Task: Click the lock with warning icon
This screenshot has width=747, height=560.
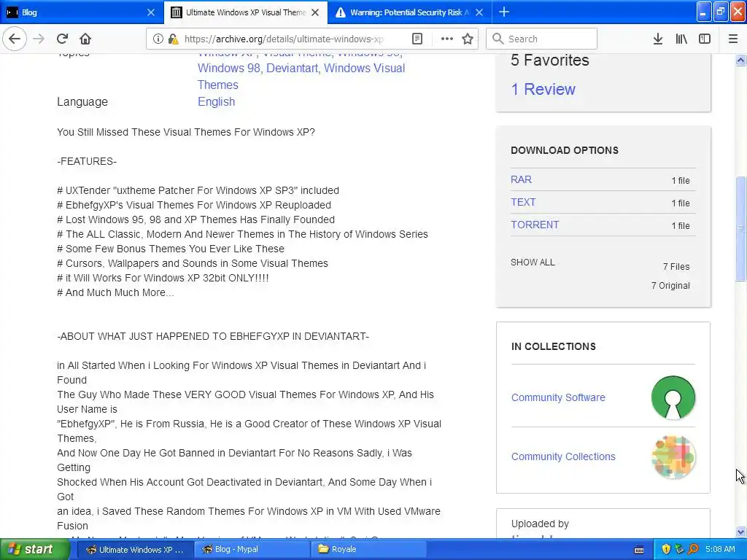Action: (x=174, y=39)
